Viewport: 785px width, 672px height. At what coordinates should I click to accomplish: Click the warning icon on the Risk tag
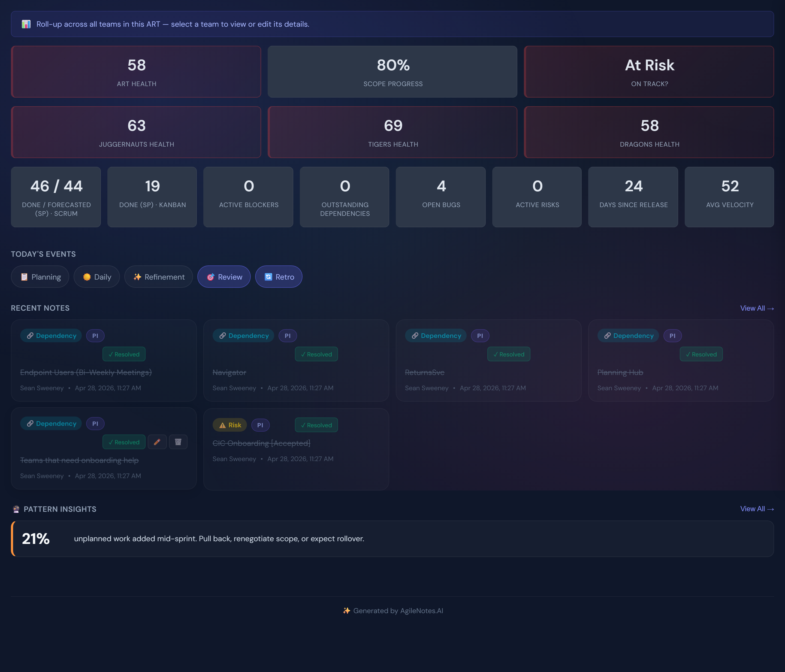tap(222, 425)
